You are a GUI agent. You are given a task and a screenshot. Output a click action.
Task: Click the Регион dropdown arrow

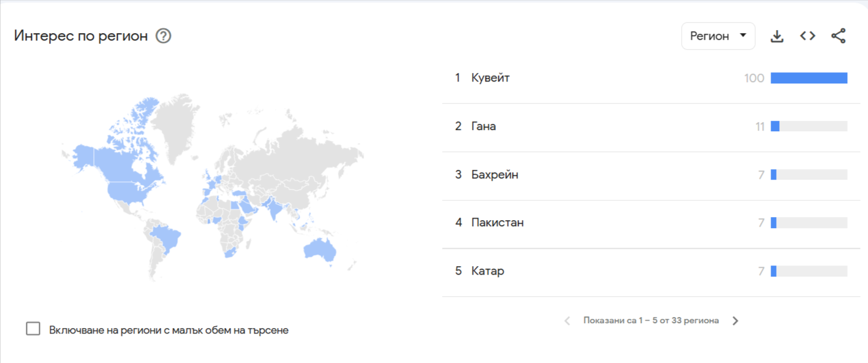tap(743, 36)
